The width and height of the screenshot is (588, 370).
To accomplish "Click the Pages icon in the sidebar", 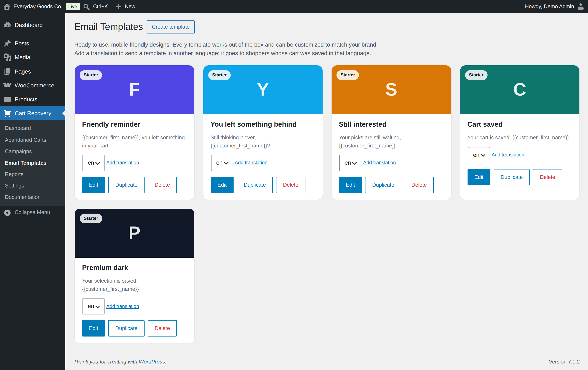I will pos(7,71).
